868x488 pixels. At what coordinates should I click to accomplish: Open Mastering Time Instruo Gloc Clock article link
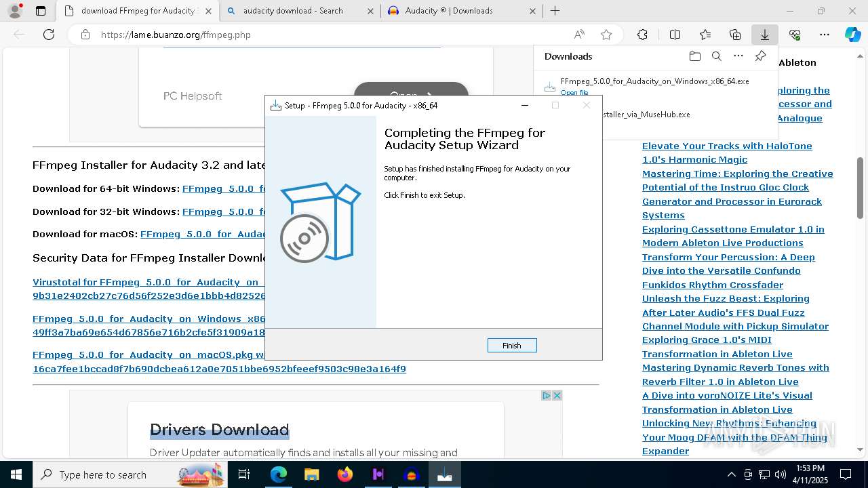coord(737,195)
